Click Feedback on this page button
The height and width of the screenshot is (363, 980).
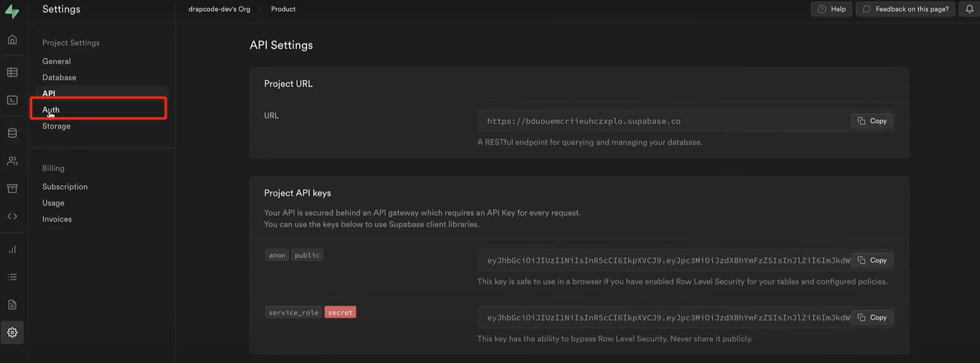coord(905,9)
